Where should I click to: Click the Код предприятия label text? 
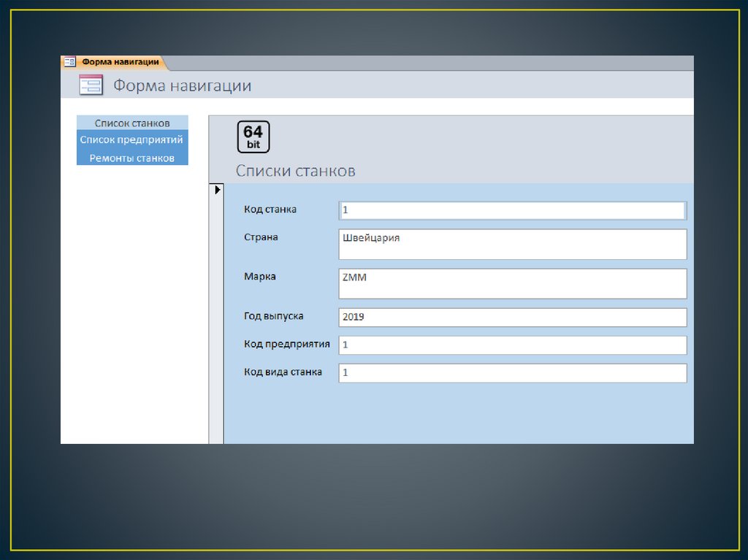(286, 344)
